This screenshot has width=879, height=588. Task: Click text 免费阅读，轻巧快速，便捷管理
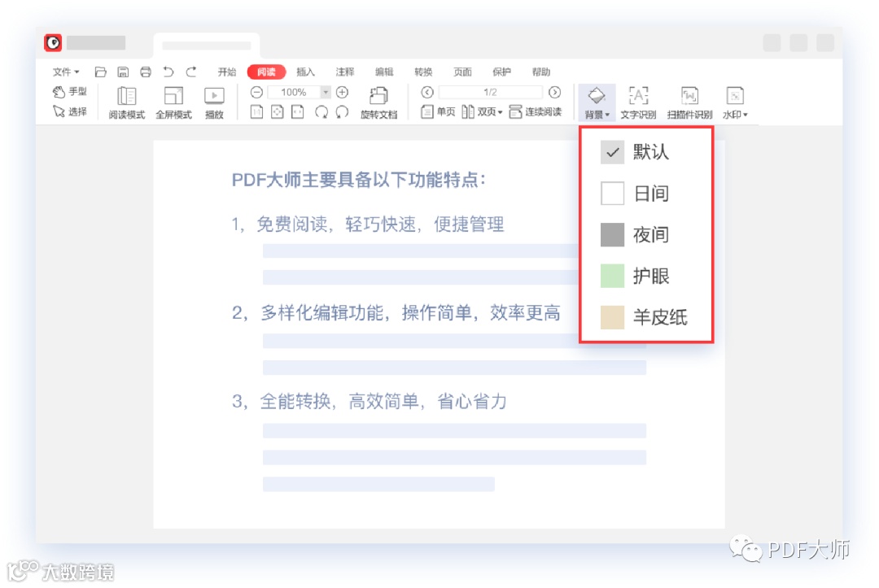(380, 224)
